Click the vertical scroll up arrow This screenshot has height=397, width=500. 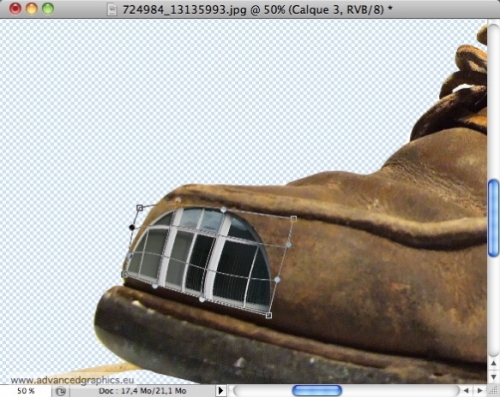tap(494, 363)
